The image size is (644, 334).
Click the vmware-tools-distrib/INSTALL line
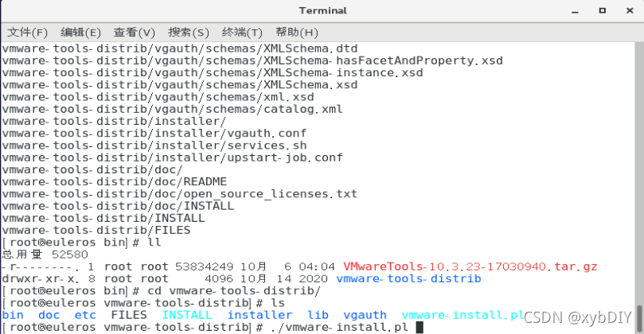[103, 218]
